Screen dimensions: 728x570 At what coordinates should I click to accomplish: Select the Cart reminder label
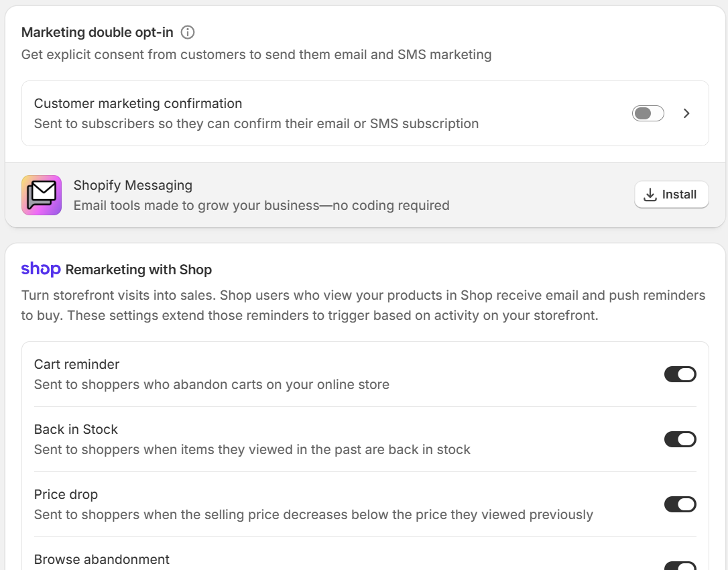tap(76, 364)
